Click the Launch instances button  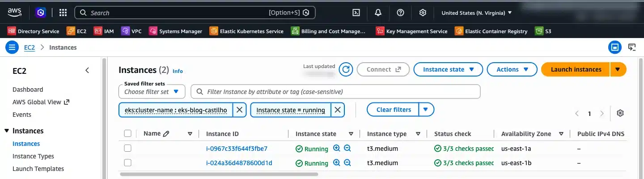pyautogui.click(x=576, y=69)
